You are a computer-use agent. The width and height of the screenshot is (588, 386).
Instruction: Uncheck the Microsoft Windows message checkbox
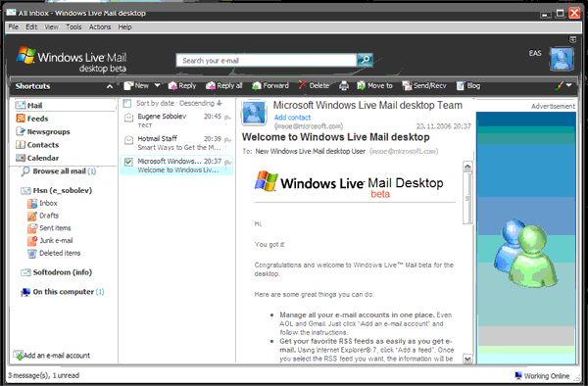pos(128,162)
